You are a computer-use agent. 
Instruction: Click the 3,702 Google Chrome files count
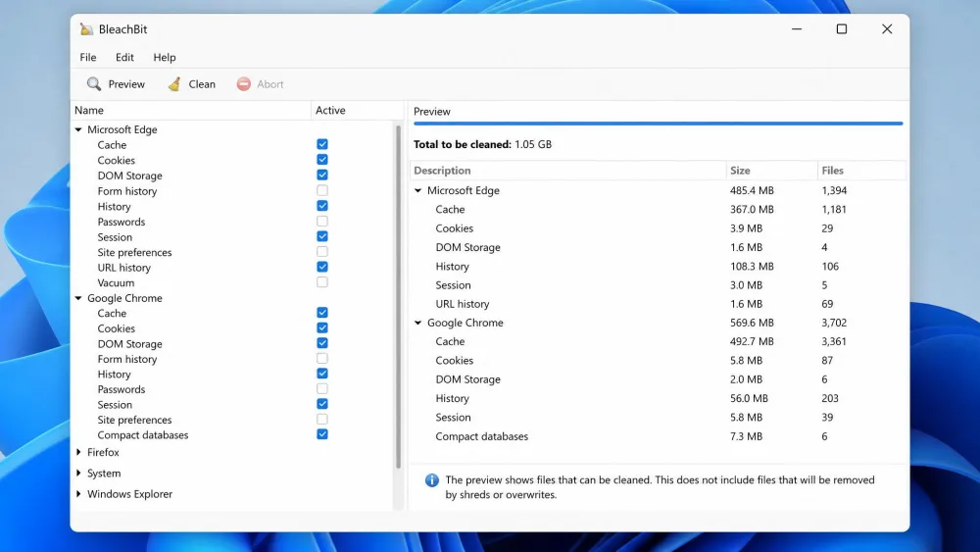(834, 323)
